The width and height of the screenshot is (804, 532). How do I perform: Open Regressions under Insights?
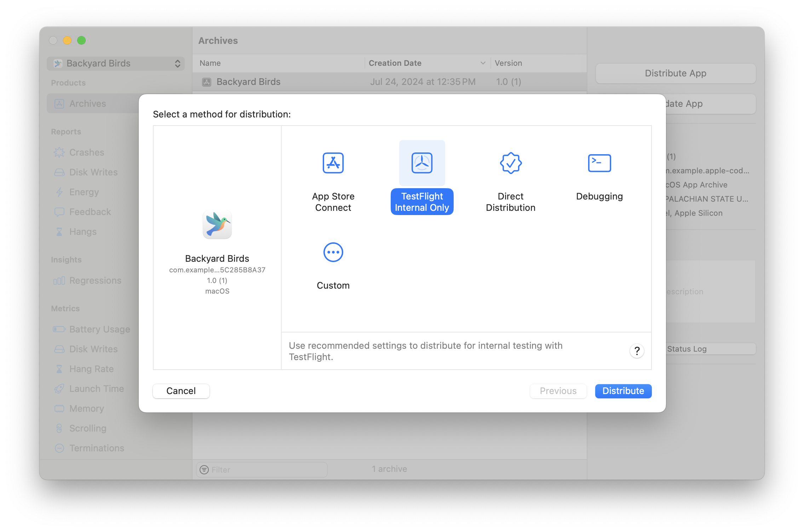point(95,281)
